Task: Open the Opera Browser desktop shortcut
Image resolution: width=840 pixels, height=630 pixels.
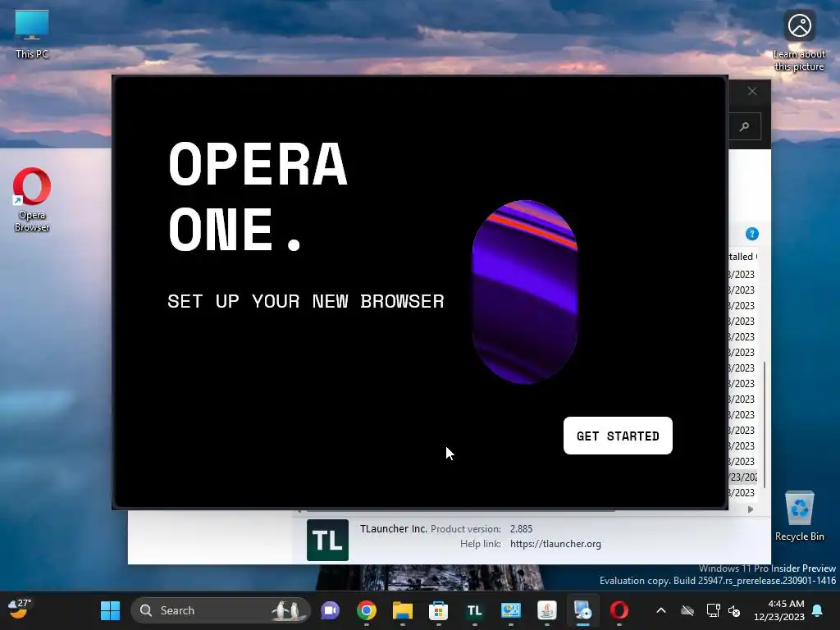Action: (x=32, y=199)
